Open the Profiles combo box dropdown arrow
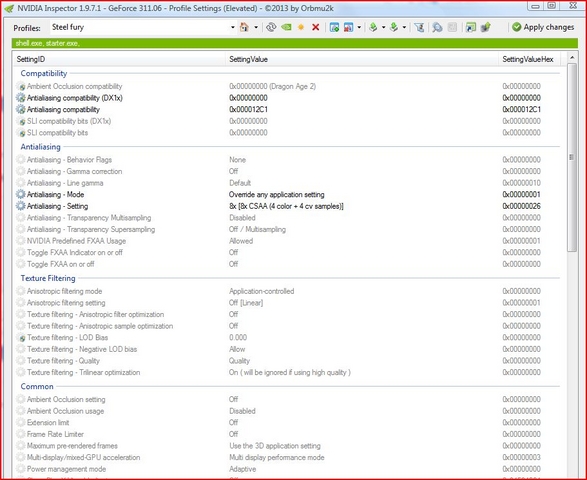 (232, 27)
